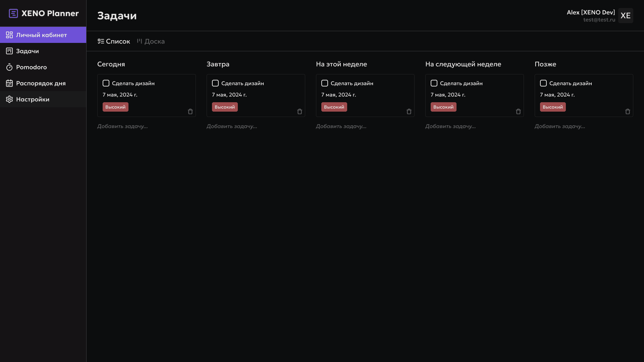
Task: Select the Список list view tab
Action: pos(114,41)
